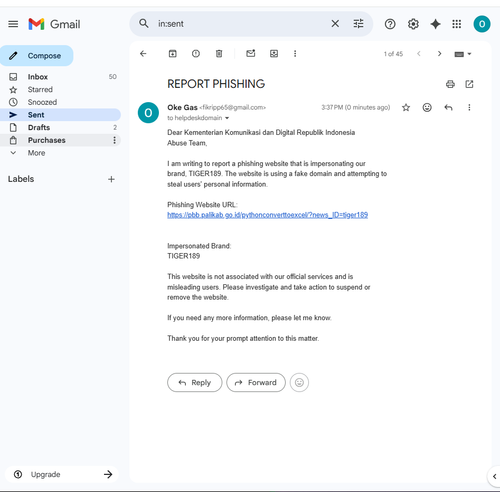
Task: Open the Gemini sparkle icon
Action: click(x=435, y=24)
